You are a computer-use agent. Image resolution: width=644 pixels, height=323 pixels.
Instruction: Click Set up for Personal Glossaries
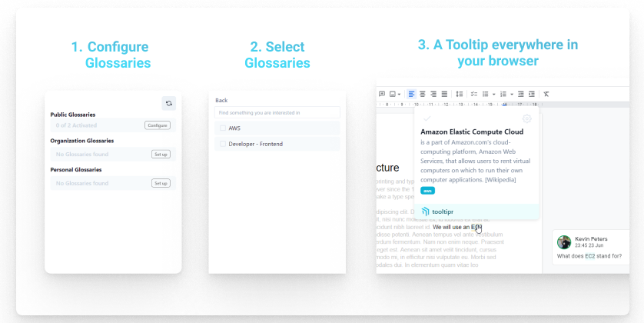161,183
